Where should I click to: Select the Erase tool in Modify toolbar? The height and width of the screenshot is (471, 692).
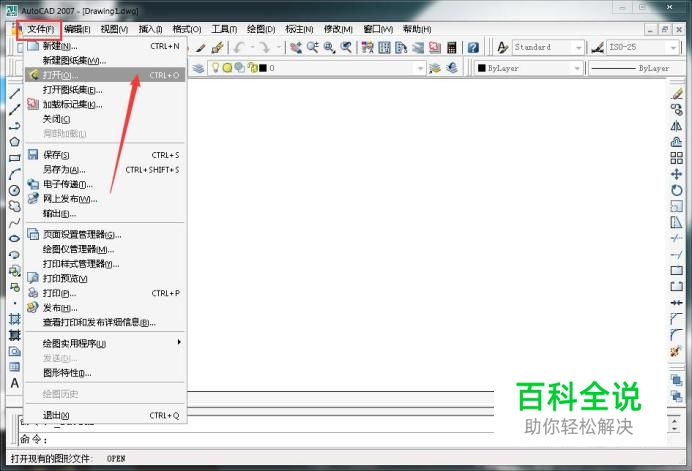click(x=677, y=94)
